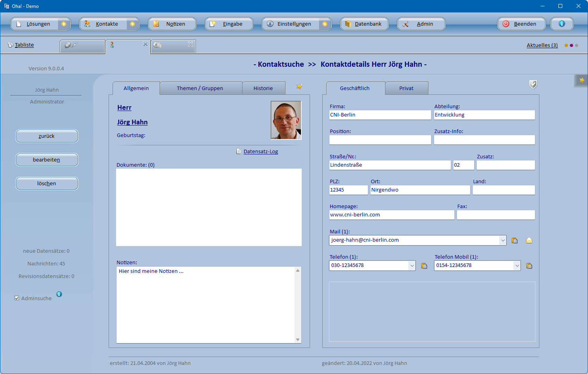Copy the Telefon number via clipboard icon
Viewport: 588px width, 374px height.
(424, 266)
